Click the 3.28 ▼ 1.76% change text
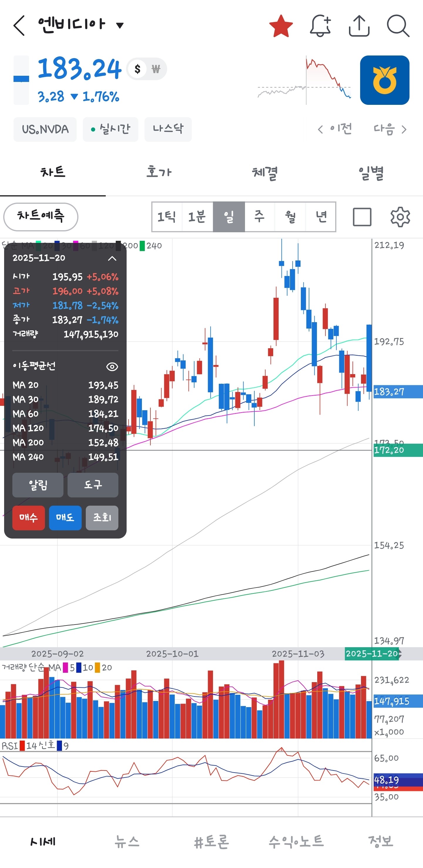Viewport: 423px width, 868px height. [78, 97]
